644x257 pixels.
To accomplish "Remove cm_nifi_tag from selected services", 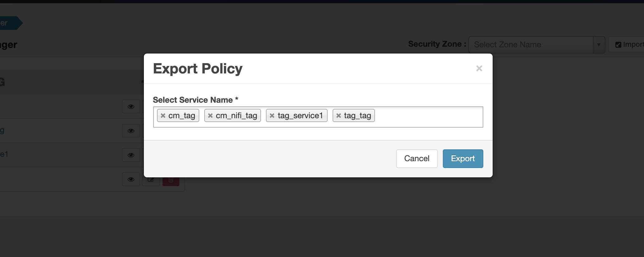I will pos(210,116).
